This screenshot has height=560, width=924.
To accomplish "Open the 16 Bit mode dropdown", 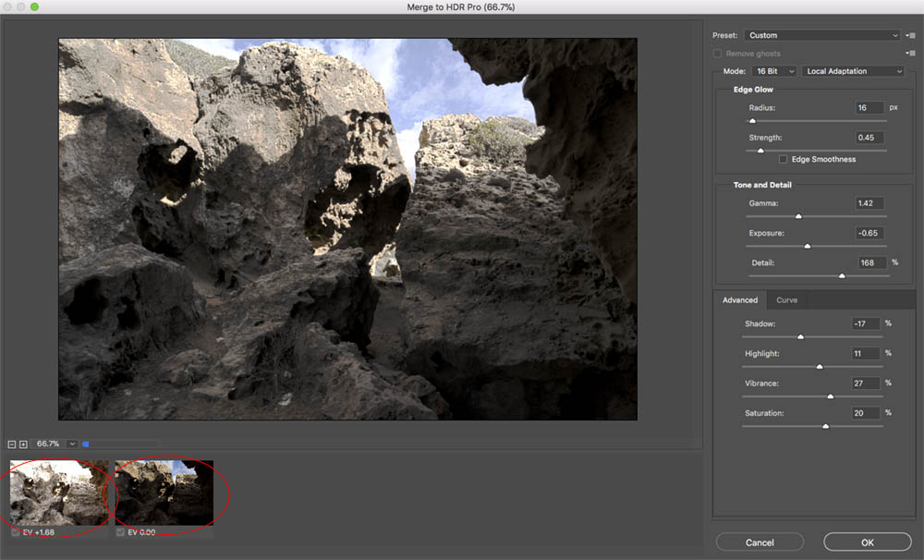I will [774, 71].
